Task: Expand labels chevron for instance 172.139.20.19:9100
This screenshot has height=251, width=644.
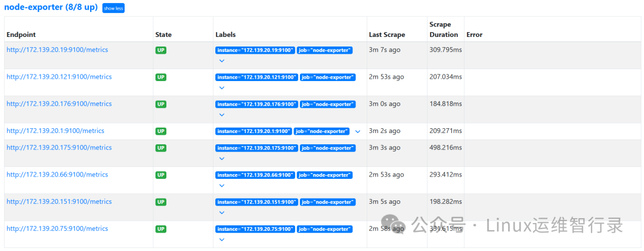Action: [x=222, y=61]
